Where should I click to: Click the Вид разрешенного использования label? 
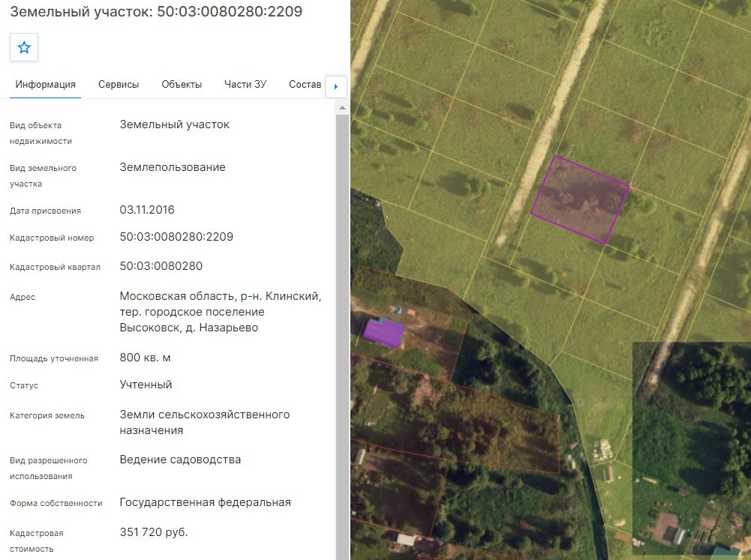pyautogui.click(x=48, y=469)
